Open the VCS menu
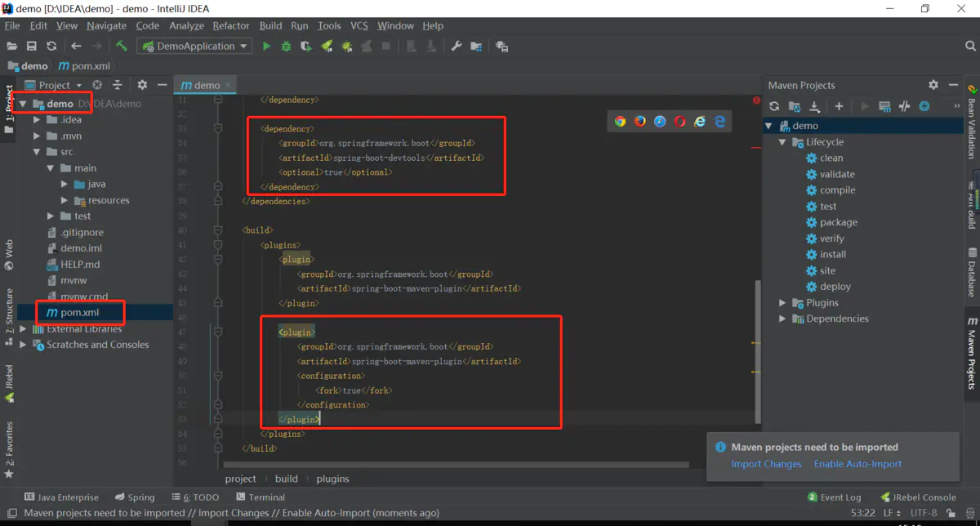 (359, 26)
